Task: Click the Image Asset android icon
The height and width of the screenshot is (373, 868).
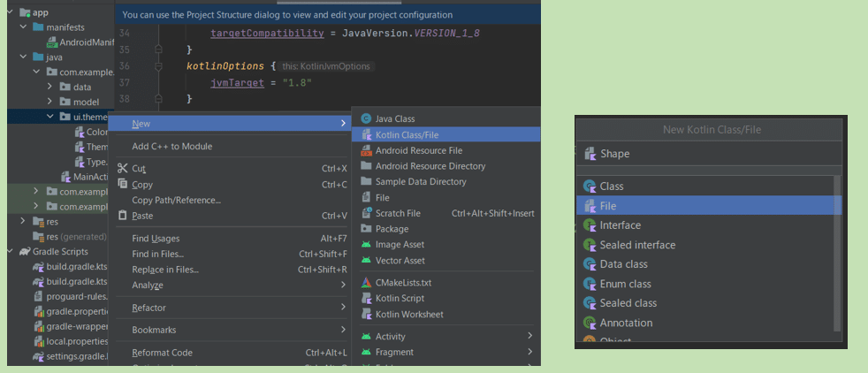Action: tap(367, 245)
